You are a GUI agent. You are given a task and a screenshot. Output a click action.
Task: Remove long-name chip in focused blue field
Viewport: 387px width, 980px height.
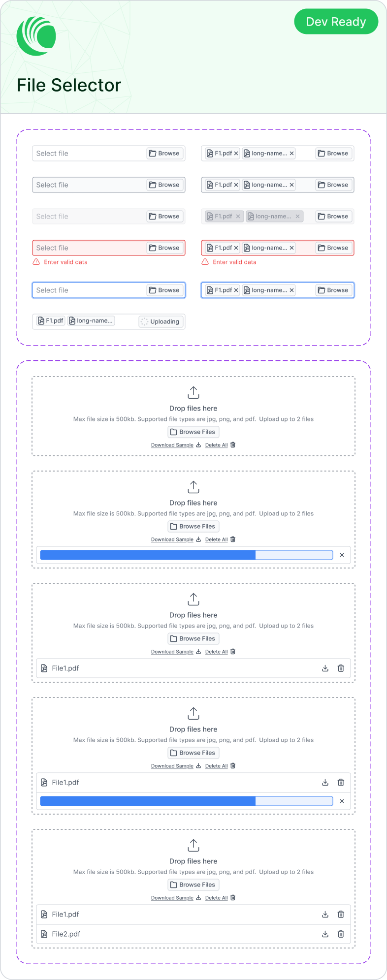pyautogui.click(x=291, y=290)
